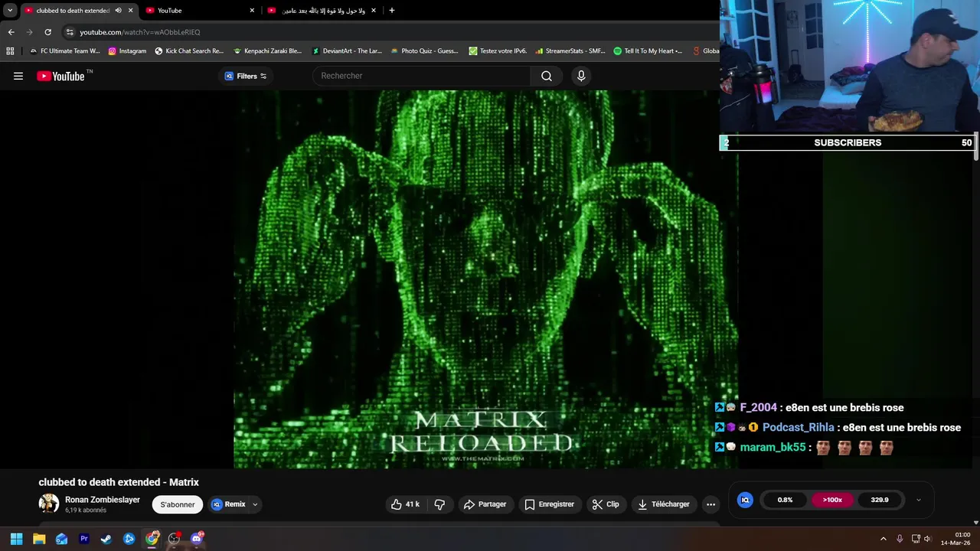The height and width of the screenshot is (551, 980).
Task: Like the video with thumbs up
Action: pos(406,504)
